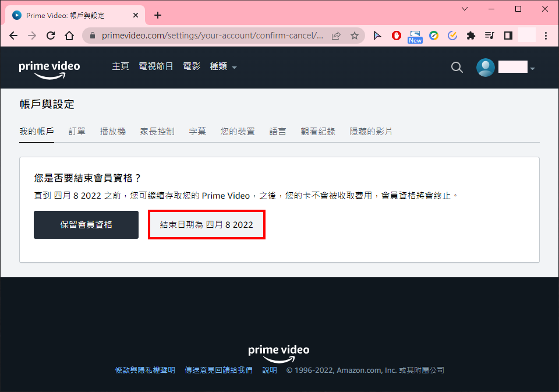The height and width of the screenshot is (392, 559).
Task: Click the green circular extension icon
Action: pos(434,36)
